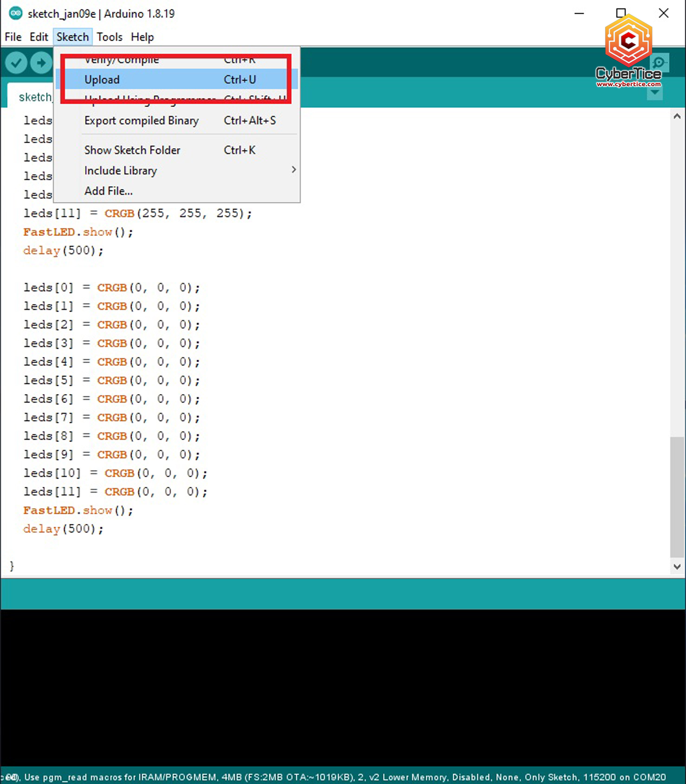This screenshot has width=686, height=784.
Task: Click the Upload arrow toolbar button
Action: pos(41,63)
